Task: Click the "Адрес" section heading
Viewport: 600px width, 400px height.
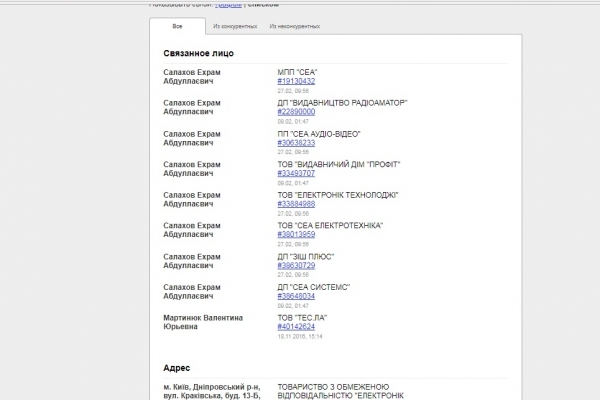Action: pos(177,367)
